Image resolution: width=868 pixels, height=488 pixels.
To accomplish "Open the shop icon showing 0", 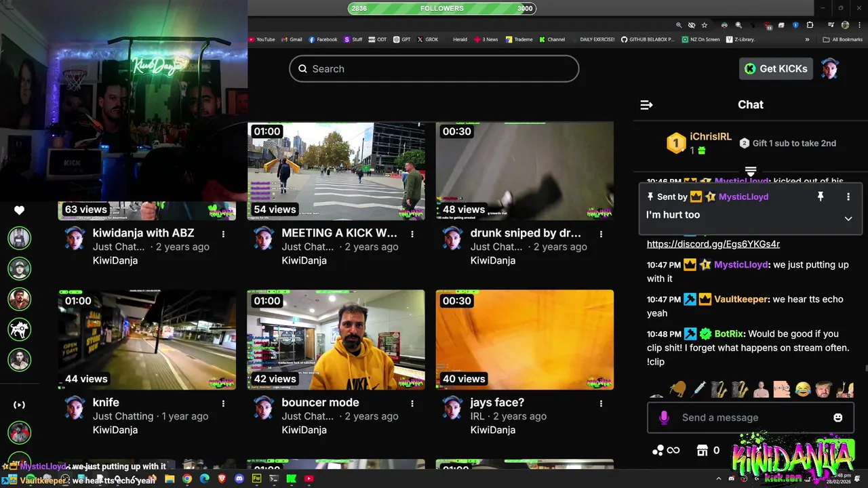I will tap(703, 450).
